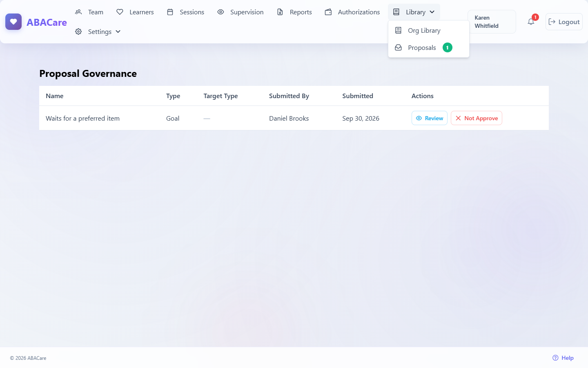Select Proposals from the Library dropdown
588x368 pixels.
[428, 47]
